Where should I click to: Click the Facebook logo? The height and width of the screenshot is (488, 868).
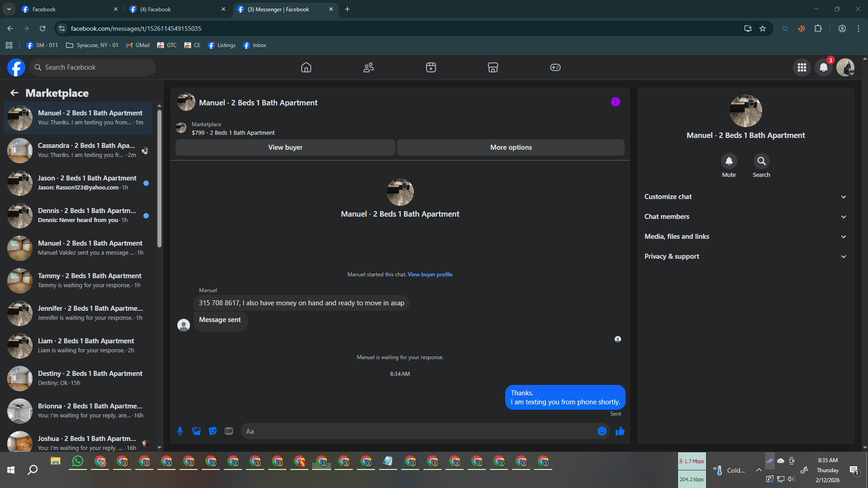pos(16,67)
